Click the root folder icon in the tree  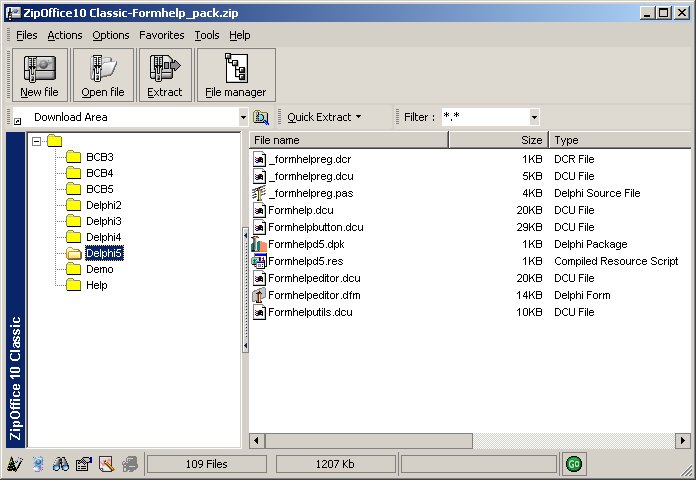tap(55, 141)
